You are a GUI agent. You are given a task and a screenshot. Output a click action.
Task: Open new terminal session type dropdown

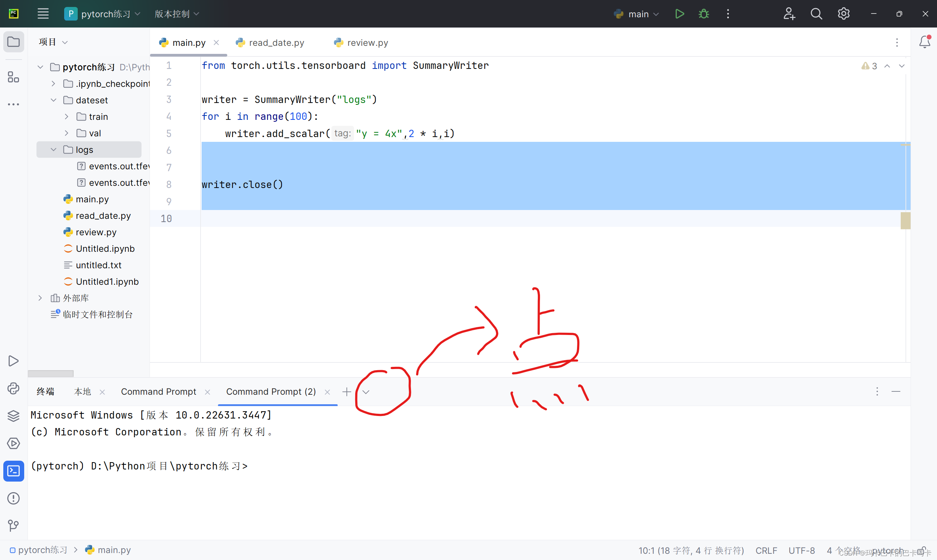pos(365,392)
